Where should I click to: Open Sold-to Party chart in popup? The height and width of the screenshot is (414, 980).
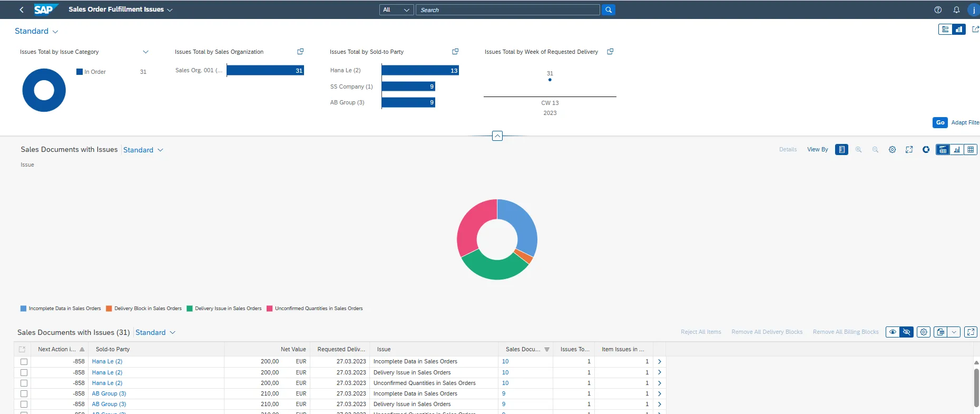[455, 52]
